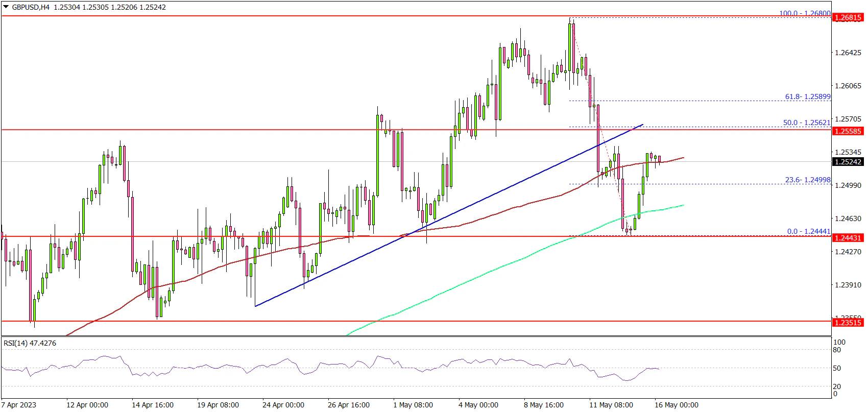The height and width of the screenshot is (412, 868).
Task: Click the red 1.24431 support level tag
Action: click(848, 238)
